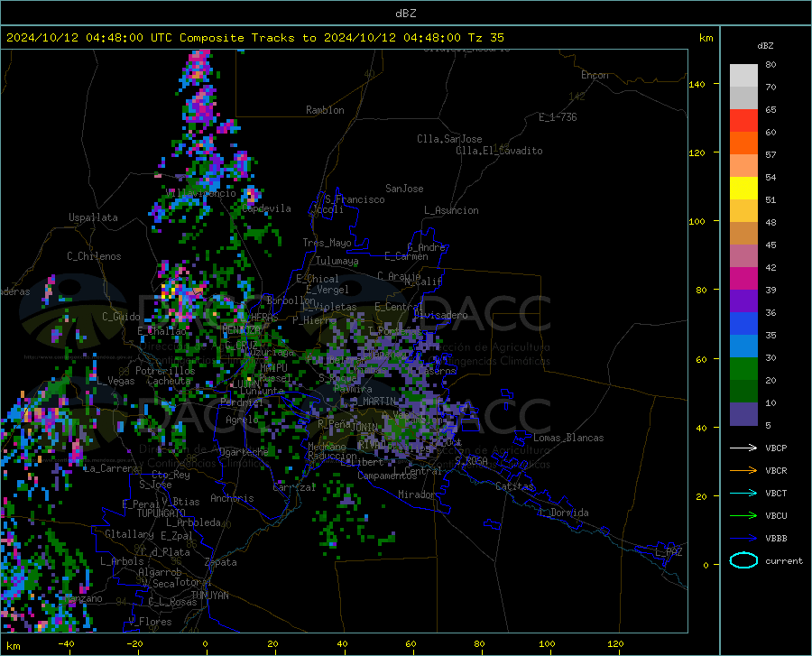Click the 'TUPUNGATO' map label

coord(161,513)
